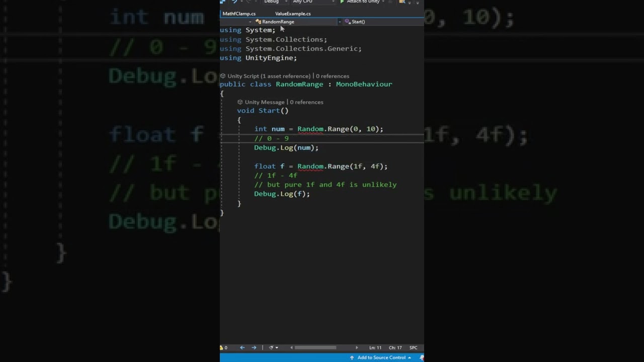Viewport: 644px width, 362px height.
Task: Click the Unity Script asset reference CodeLens
Action: [269, 76]
